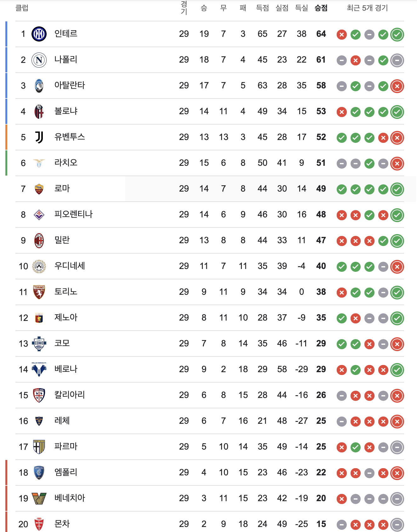Select the 득점 column header
417x532 pixels.
tap(262, 8)
